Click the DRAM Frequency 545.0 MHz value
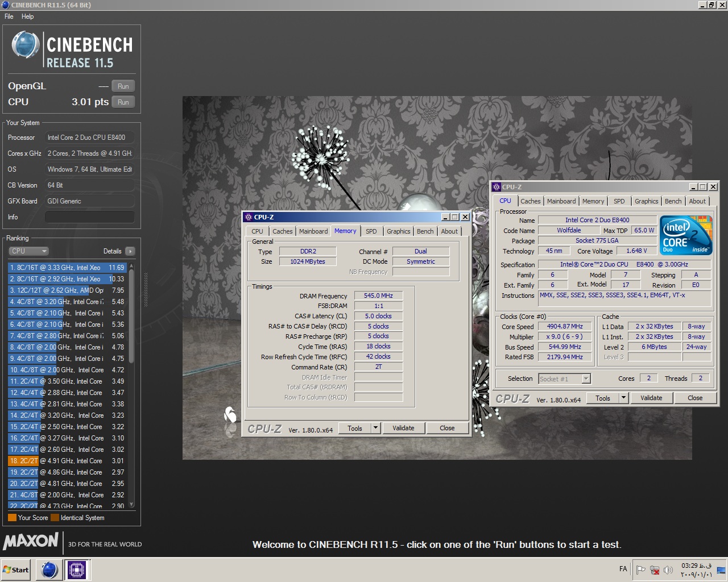728x582 pixels. [x=378, y=296]
